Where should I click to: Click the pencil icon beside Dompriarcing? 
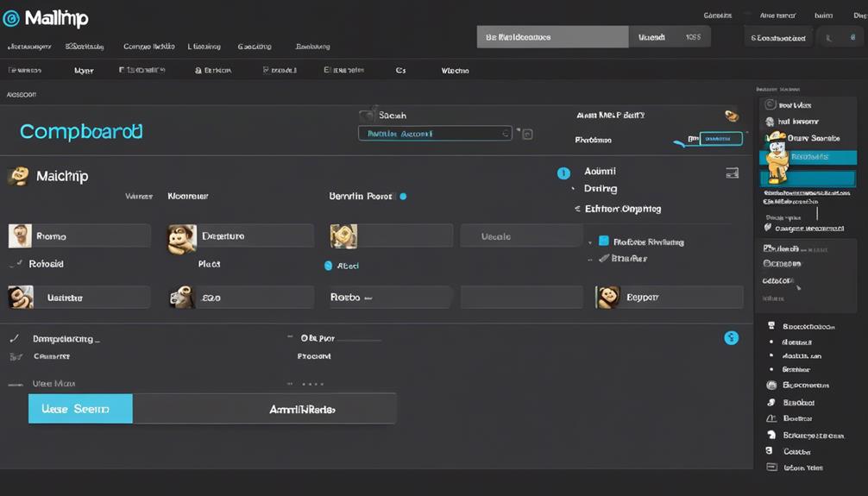(x=15, y=338)
